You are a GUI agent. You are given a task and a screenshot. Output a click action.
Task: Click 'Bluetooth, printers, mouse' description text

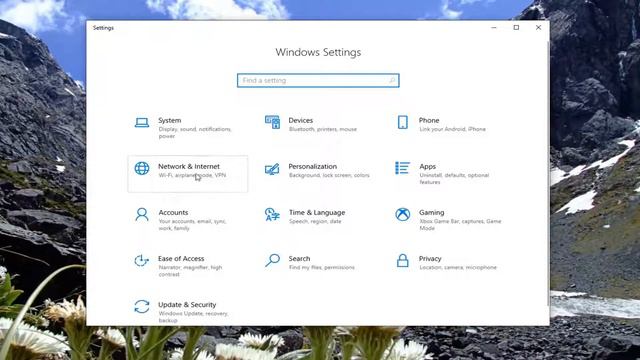[x=323, y=129]
